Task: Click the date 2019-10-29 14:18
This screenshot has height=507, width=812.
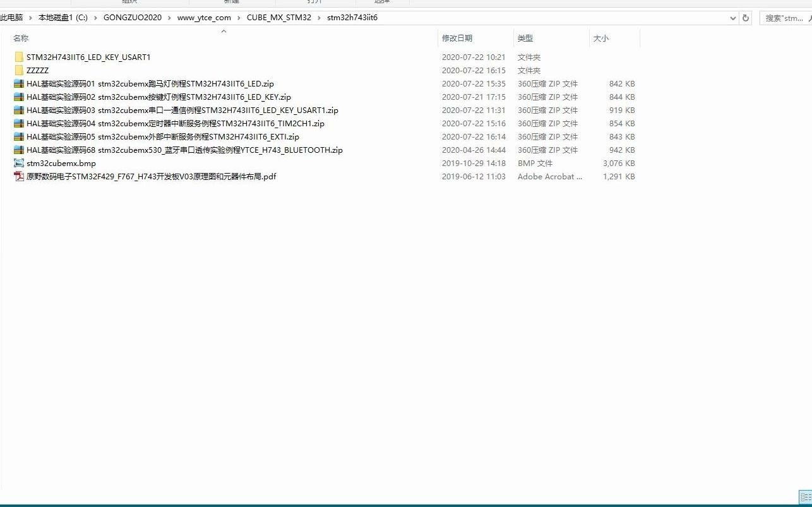Action: pos(474,164)
